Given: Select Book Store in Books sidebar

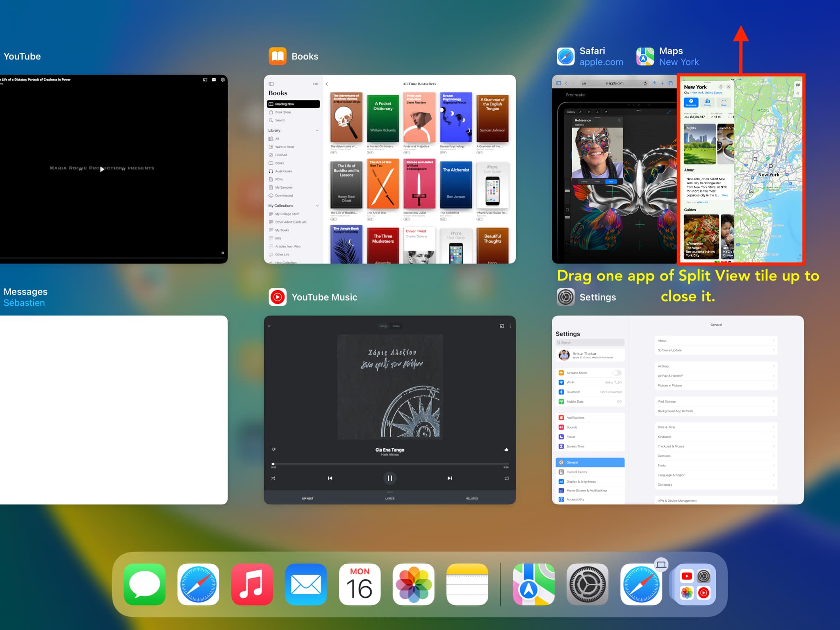Looking at the screenshot, I should tap(293, 112).
